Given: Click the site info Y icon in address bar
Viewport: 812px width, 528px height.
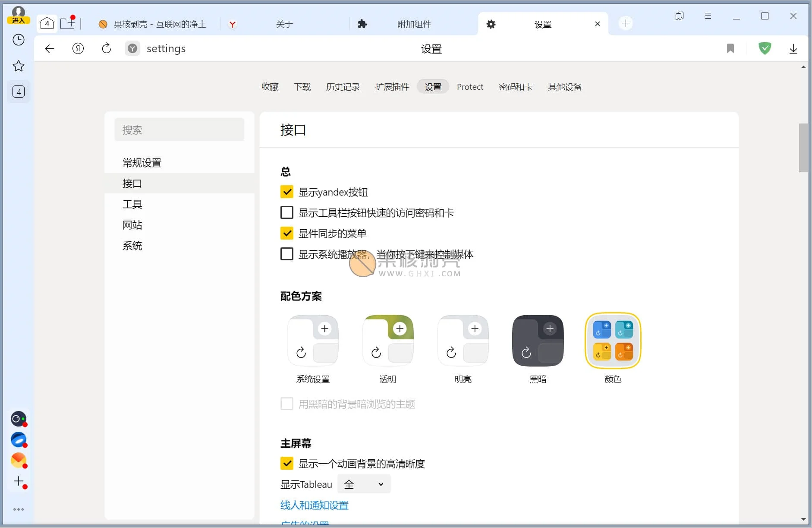Looking at the screenshot, I should pyautogui.click(x=132, y=48).
